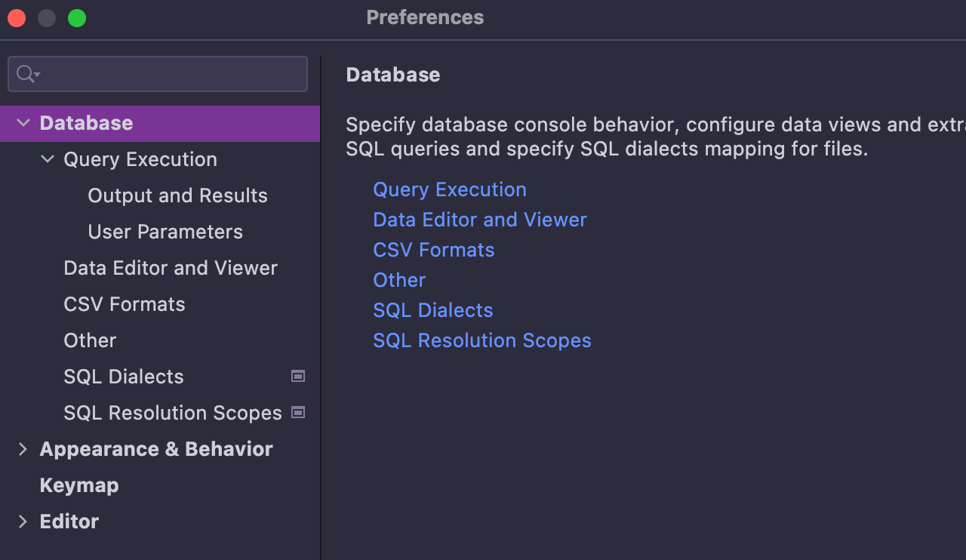966x560 pixels.
Task: Select CSV Formats in the sidebar tree
Action: (125, 304)
